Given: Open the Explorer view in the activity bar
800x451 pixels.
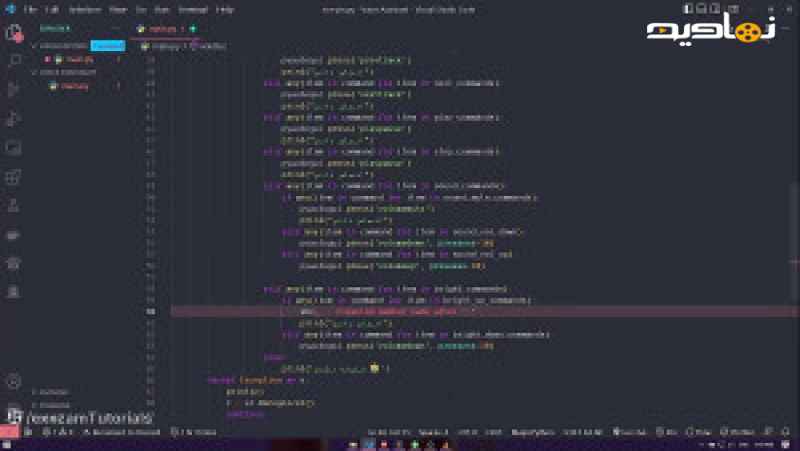Looking at the screenshot, I should (14, 33).
